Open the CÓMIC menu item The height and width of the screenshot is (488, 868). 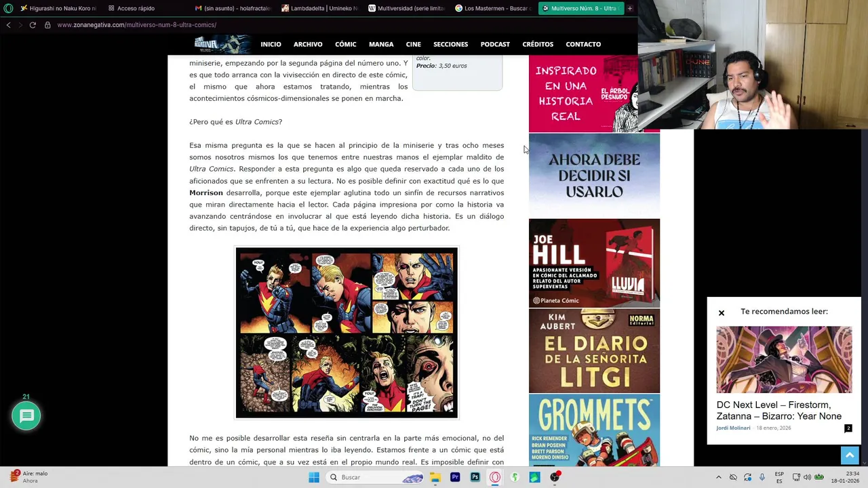pos(345,44)
